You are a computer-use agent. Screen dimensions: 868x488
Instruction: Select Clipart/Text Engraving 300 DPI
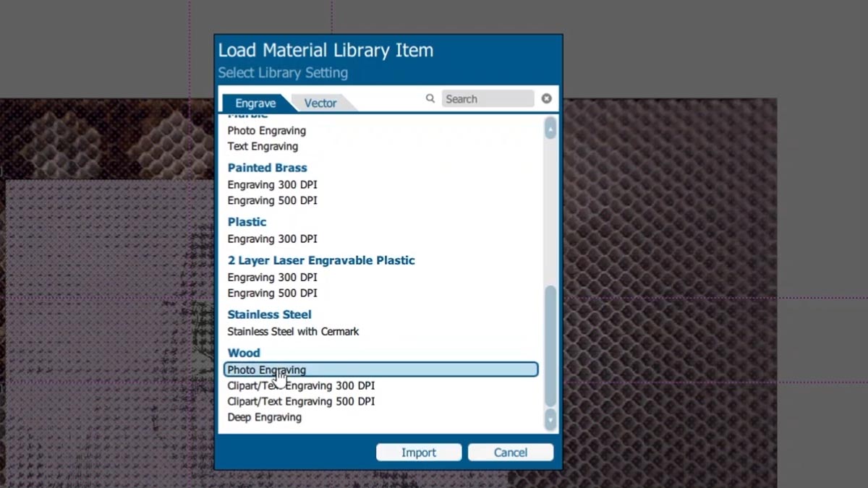click(x=301, y=385)
